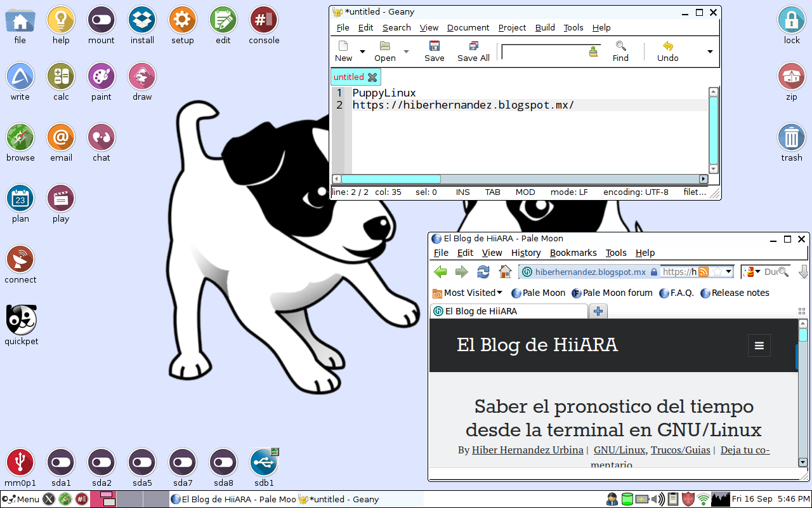Open the Bookmarks menu in Pale Moon
Image resolution: width=812 pixels, height=508 pixels.
pyautogui.click(x=573, y=253)
